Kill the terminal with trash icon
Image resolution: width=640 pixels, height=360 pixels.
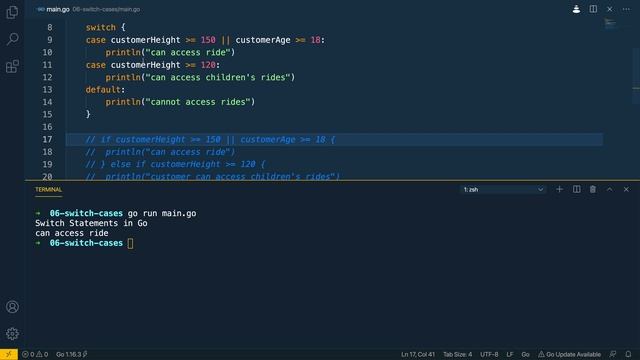click(x=593, y=189)
